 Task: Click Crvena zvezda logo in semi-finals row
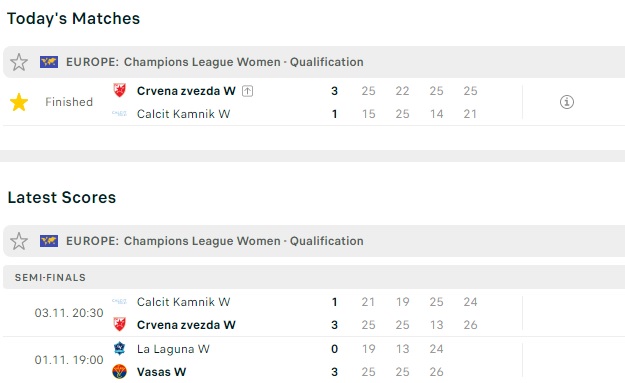(x=120, y=324)
